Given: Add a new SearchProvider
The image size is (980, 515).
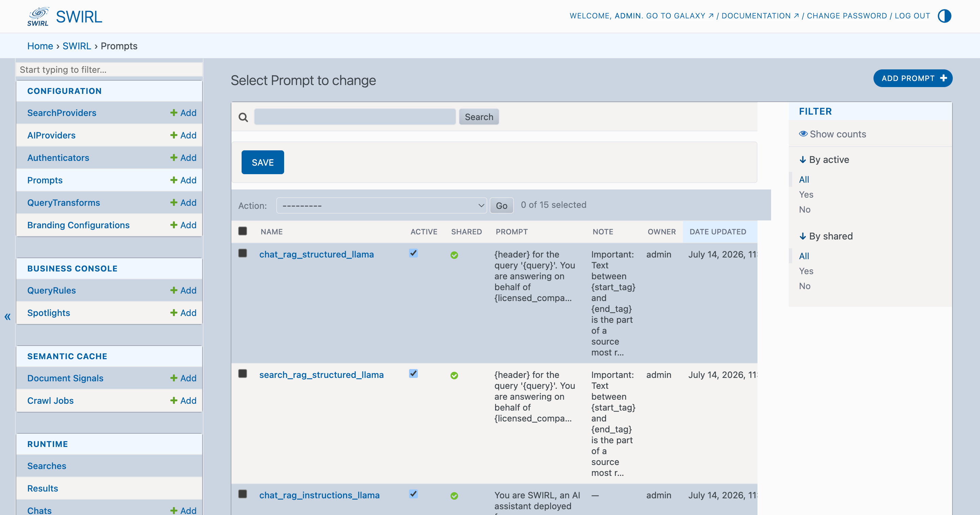Looking at the screenshot, I should coord(183,113).
